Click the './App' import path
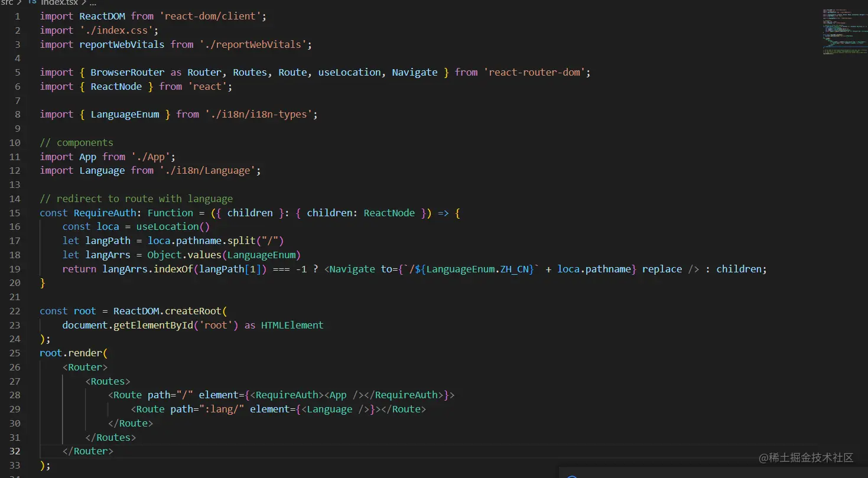Screen dimensions: 868x478 tap(151, 157)
